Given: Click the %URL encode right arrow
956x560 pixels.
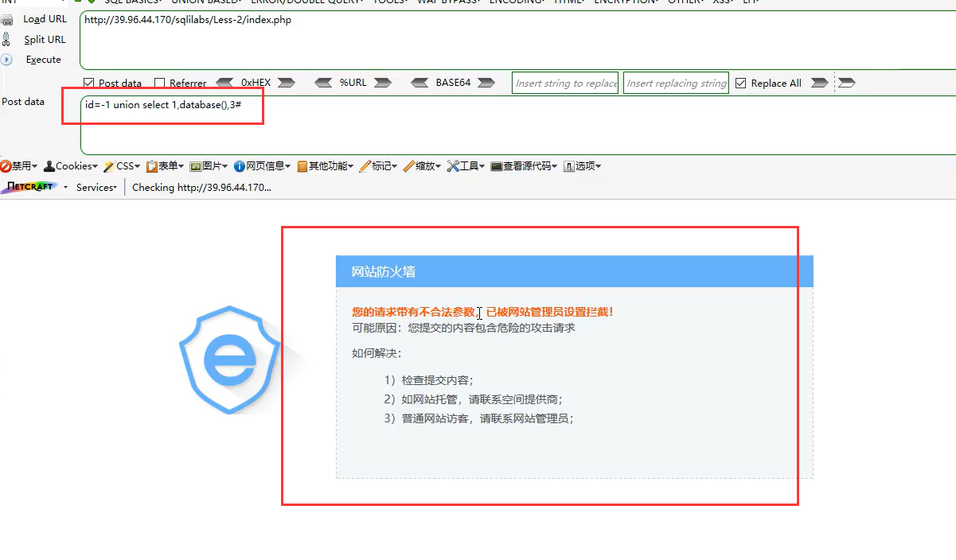Looking at the screenshot, I should coord(383,83).
